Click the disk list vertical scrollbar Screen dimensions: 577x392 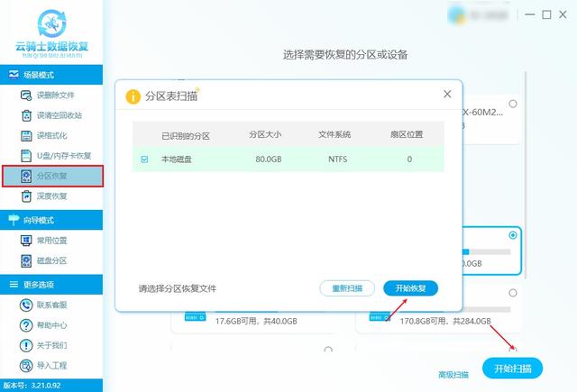526,175
